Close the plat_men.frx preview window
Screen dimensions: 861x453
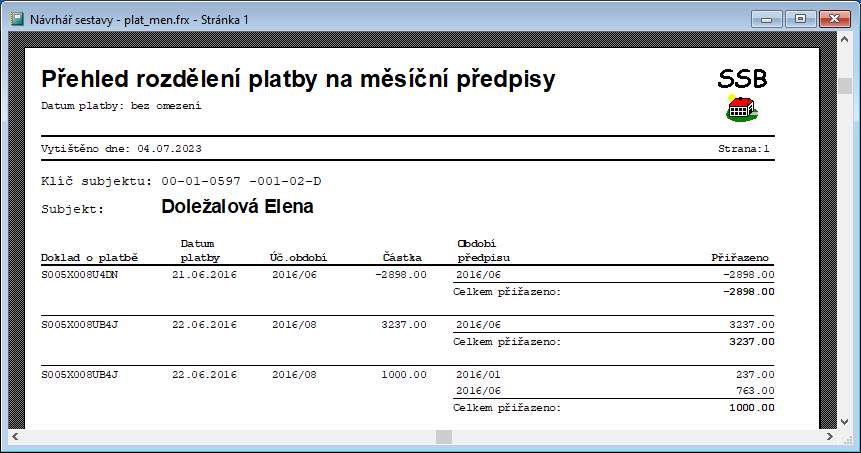point(834,18)
